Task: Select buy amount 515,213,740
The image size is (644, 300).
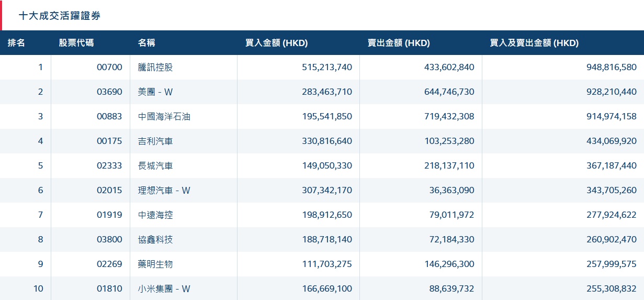Action: pos(327,67)
